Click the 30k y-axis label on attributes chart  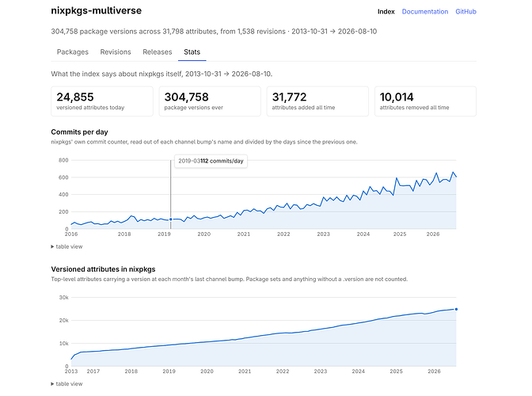pos(64,297)
